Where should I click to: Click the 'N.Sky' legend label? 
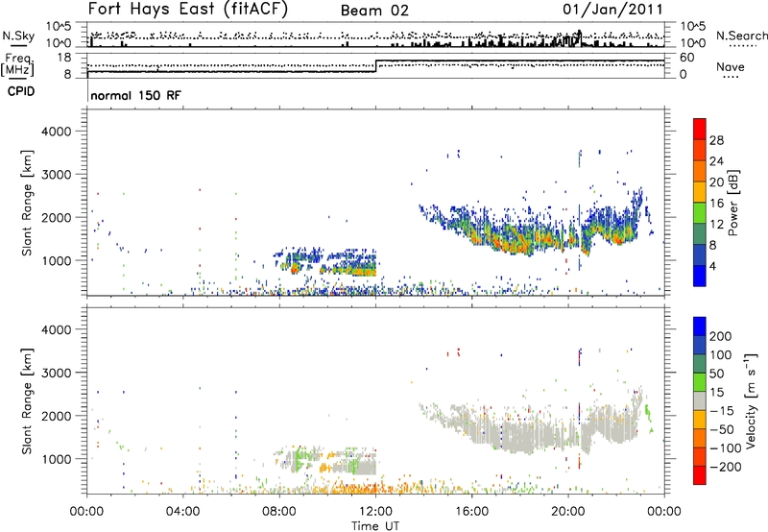(x=18, y=36)
